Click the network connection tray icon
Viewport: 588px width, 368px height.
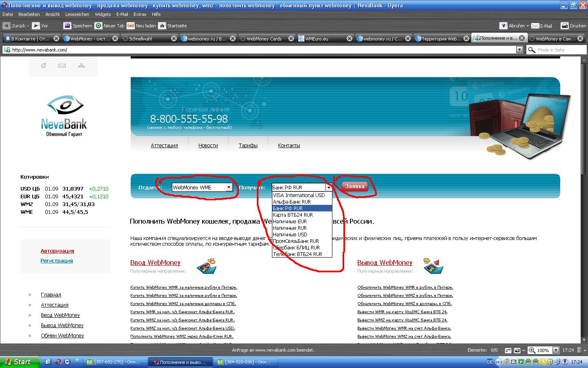[x=557, y=362]
